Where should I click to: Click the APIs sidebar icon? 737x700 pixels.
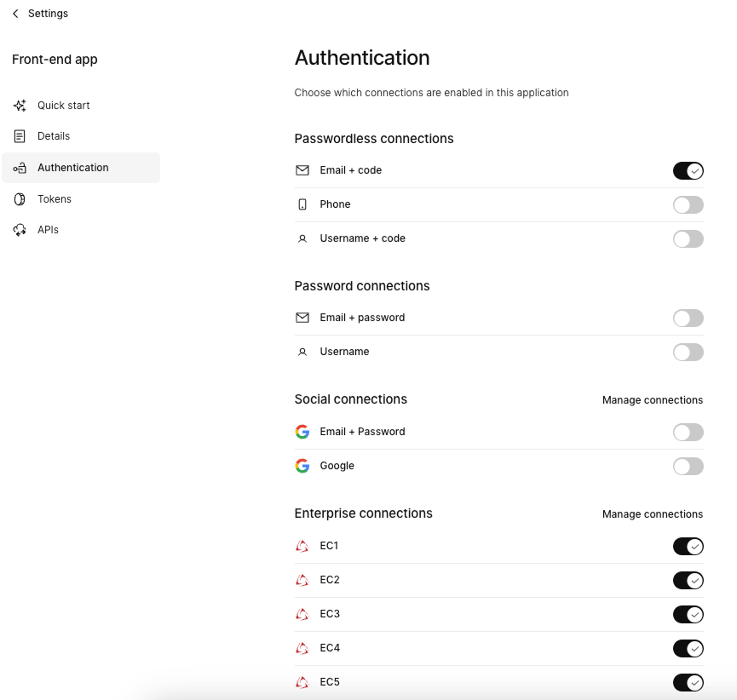coord(20,230)
